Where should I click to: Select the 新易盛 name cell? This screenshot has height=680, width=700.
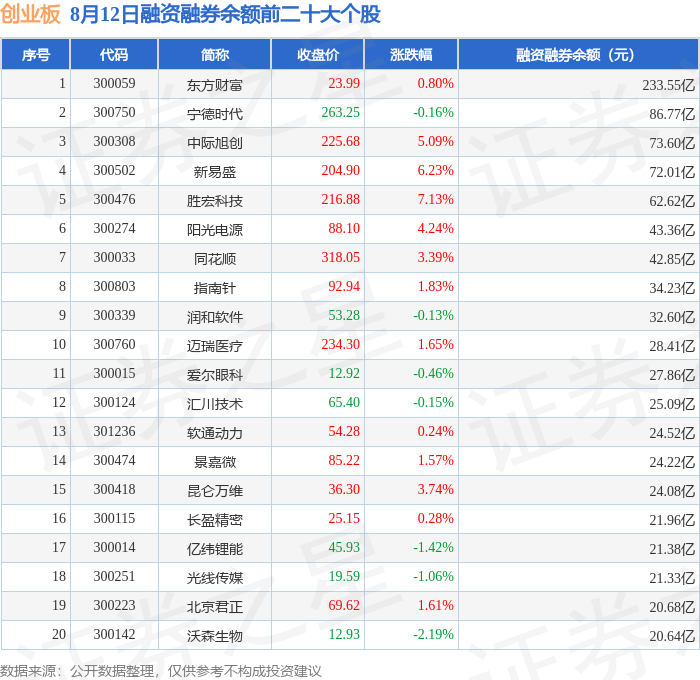(215, 172)
